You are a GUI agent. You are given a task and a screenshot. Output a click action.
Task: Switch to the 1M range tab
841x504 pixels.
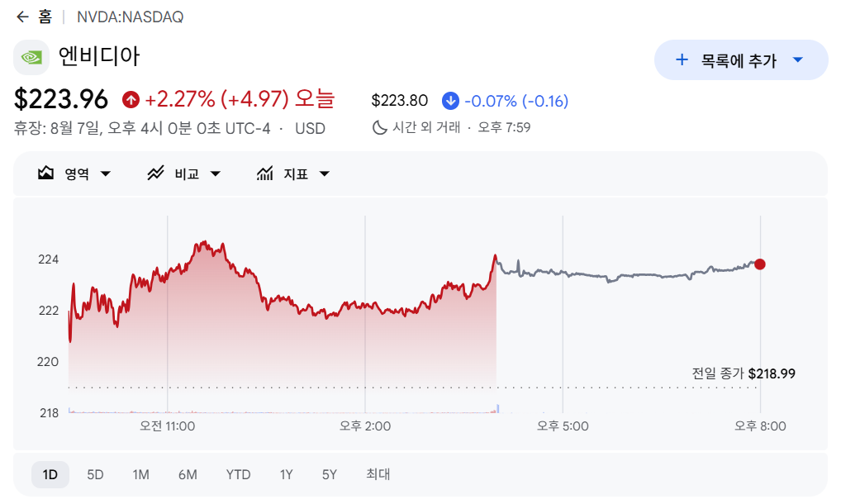(x=140, y=474)
